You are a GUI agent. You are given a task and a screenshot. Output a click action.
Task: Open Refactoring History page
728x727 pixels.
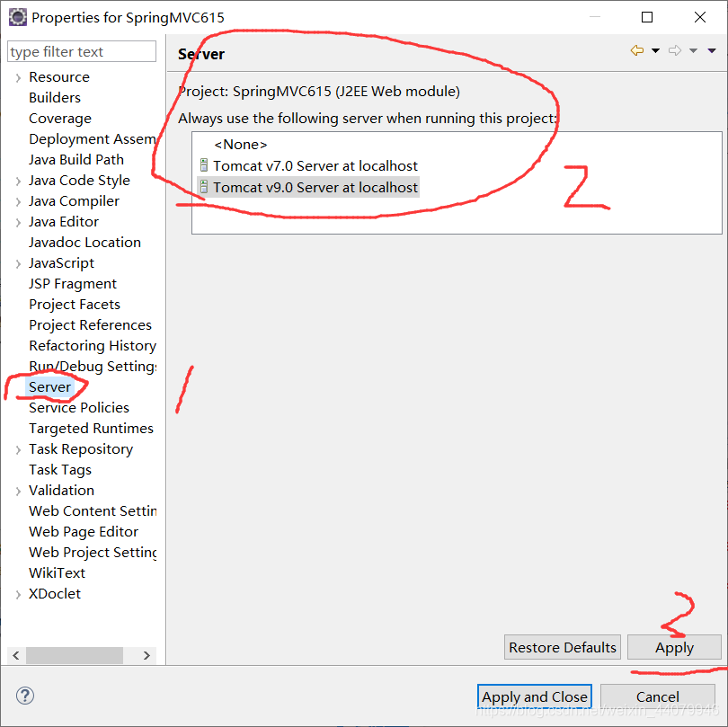tap(93, 345)
